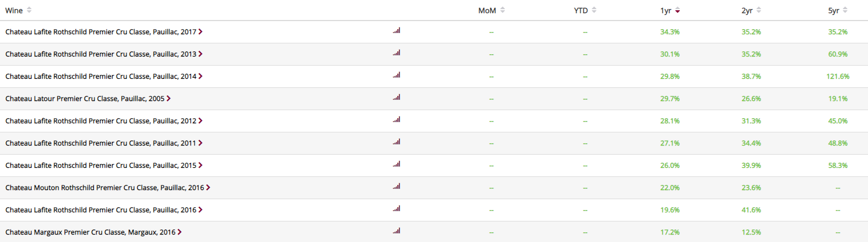The height and width of the screenshot is (242, 868).
Task: Open the chart icon for Chateau Latour 2005
Action: coord(396,98)
